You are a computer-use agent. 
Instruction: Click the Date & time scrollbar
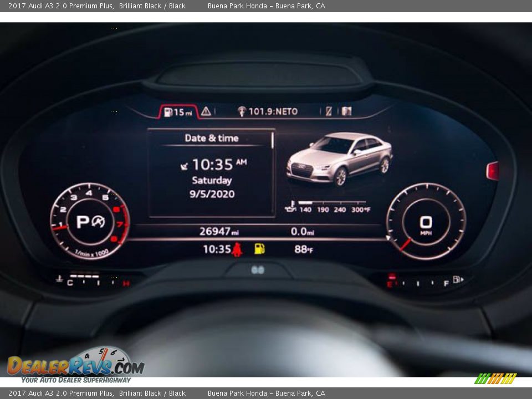coord(273,140)
